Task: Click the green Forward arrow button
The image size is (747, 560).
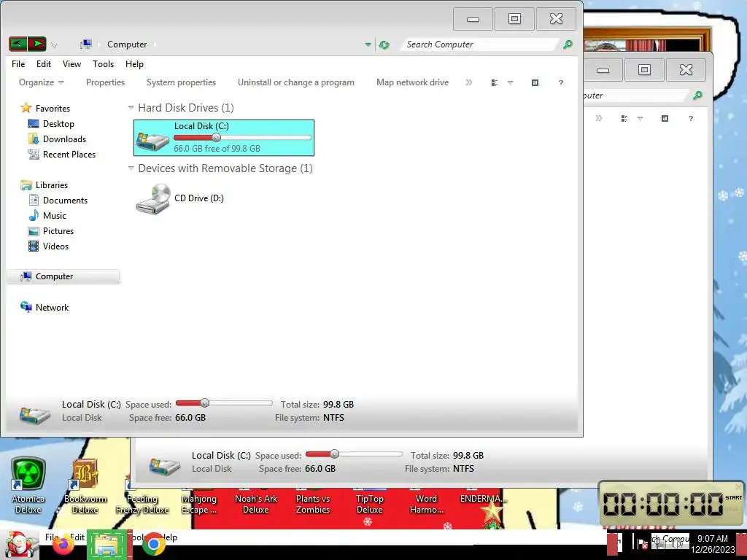Action: 37,44
